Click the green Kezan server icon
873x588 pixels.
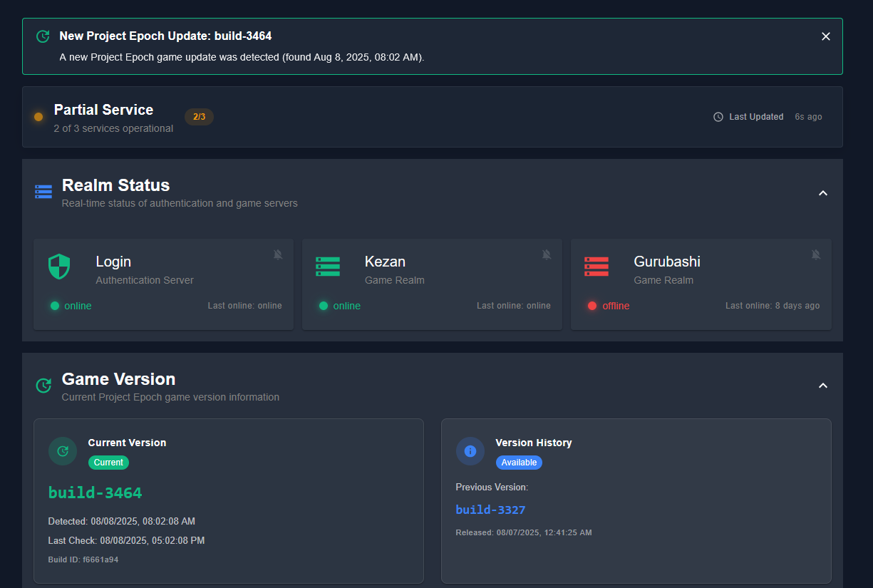coord(328,267)
